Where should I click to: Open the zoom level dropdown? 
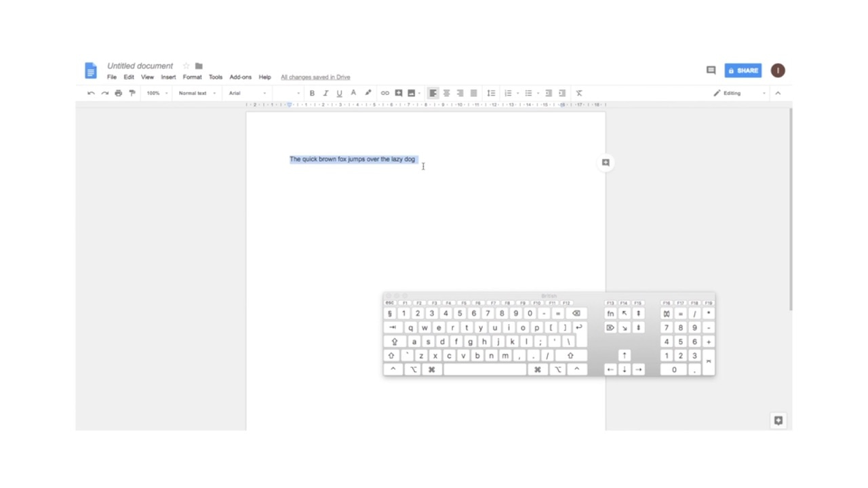(155, 93)
